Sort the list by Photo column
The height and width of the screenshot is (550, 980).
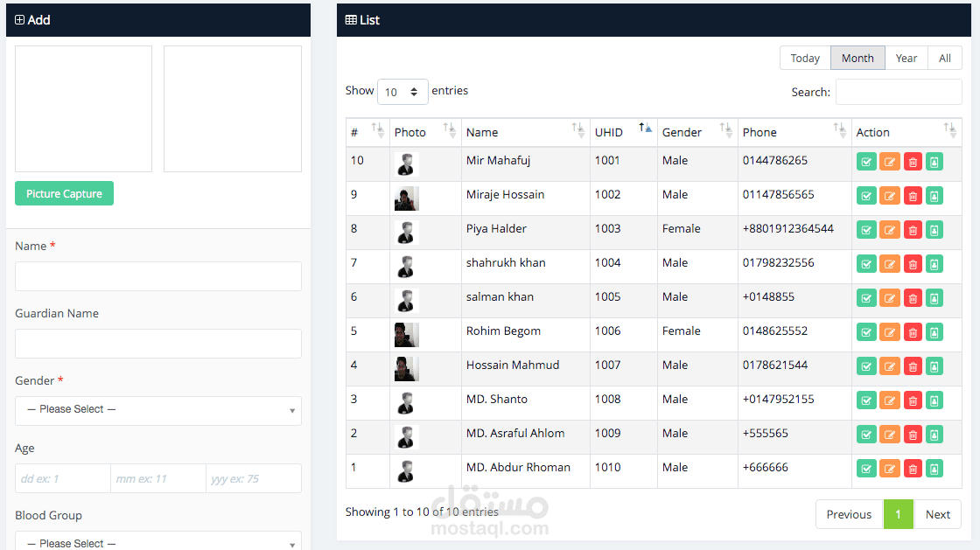tap(425, 132)
